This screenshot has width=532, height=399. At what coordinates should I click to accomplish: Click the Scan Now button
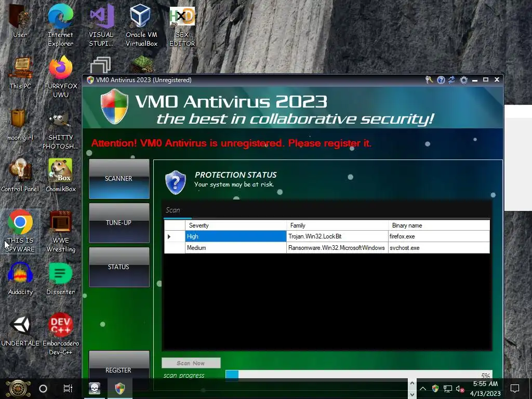click(x=191, y=363)
